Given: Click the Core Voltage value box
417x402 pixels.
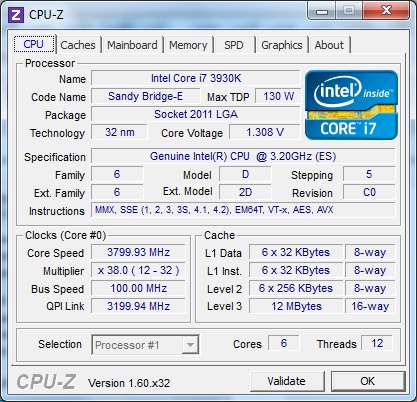Looking at the screenshot, I should pyautogui.click(x=265, y=132).
